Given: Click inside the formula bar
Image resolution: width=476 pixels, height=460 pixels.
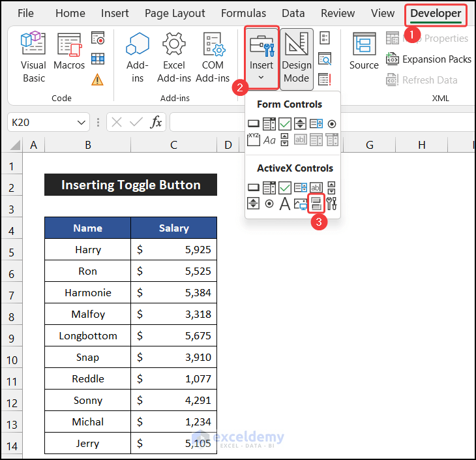Looking at the screenshot, I should [x=322, y=122].
